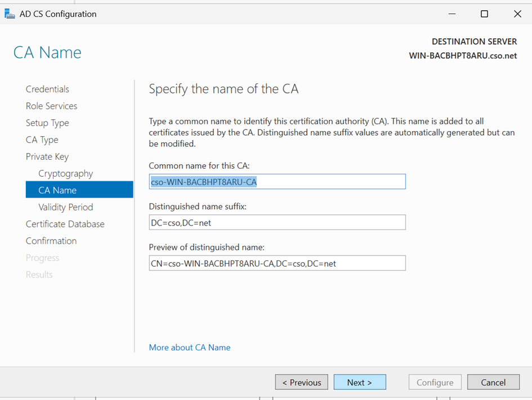Select the Setup Type step
The width and height of the screenshot is (532, 400).
(x=47, y=123)
